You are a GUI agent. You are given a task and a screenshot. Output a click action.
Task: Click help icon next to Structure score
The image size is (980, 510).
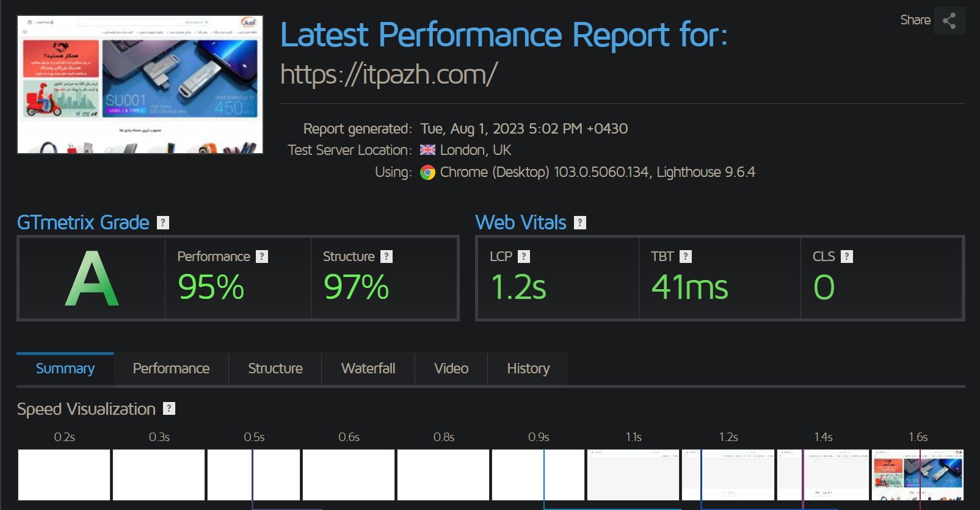(387, 257)
